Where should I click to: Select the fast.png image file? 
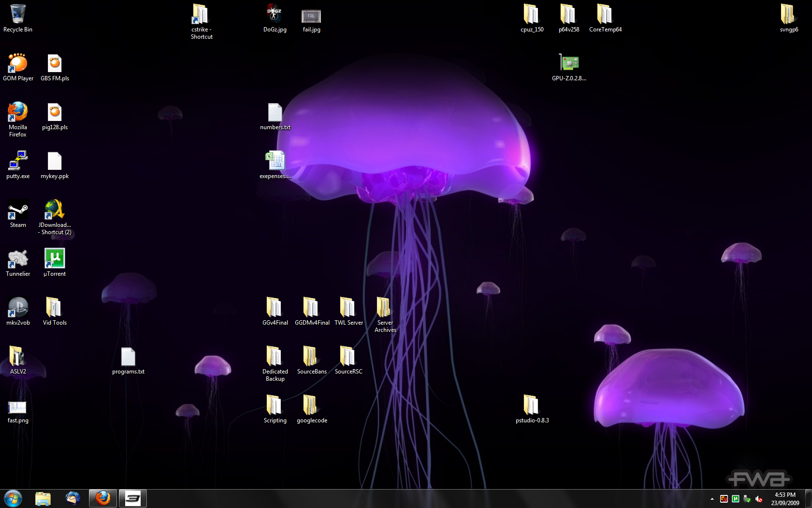tap(18, 411)
